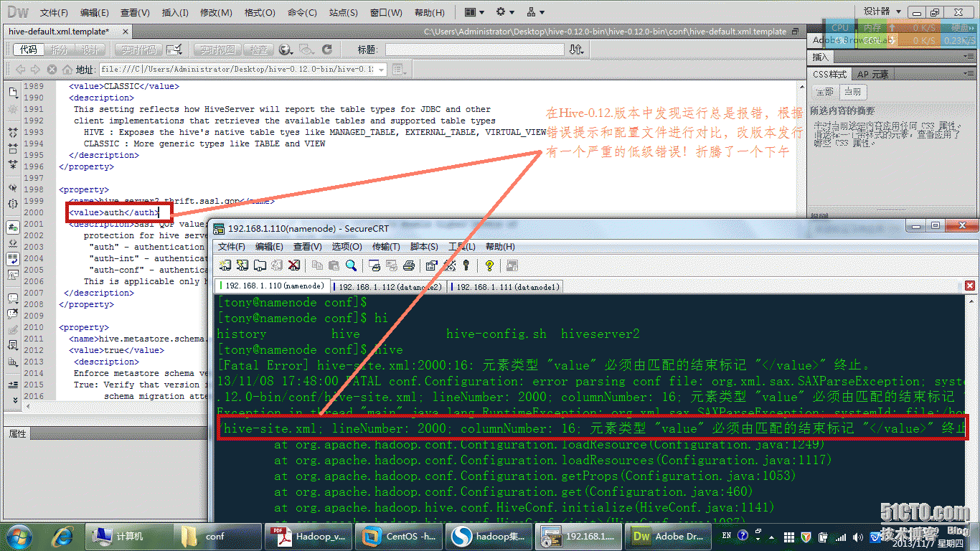The image size is (980, 551).
Task: Open the Extend Dreamweaver gear dropdown
Action: pyautogui.click(x=505, y=12)
